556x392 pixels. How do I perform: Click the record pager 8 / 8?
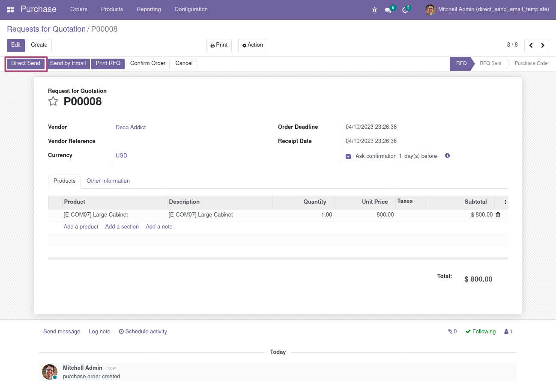pos(512,45)
